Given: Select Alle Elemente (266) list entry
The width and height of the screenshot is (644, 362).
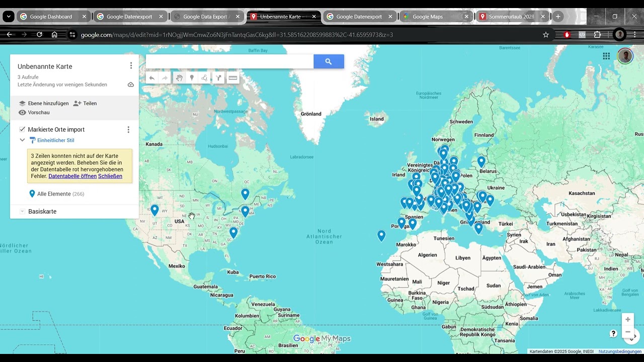Looking at the screenshot, I should (x=57, y=194).
